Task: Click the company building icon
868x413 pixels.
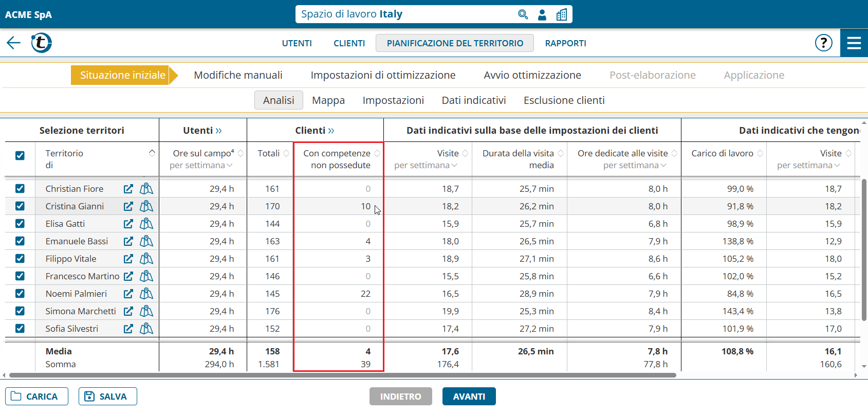Action: tap(562, 14)
